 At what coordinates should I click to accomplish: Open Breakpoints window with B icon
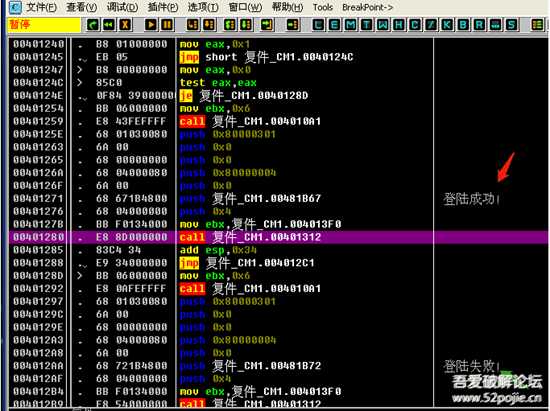(x=463, y=25)
